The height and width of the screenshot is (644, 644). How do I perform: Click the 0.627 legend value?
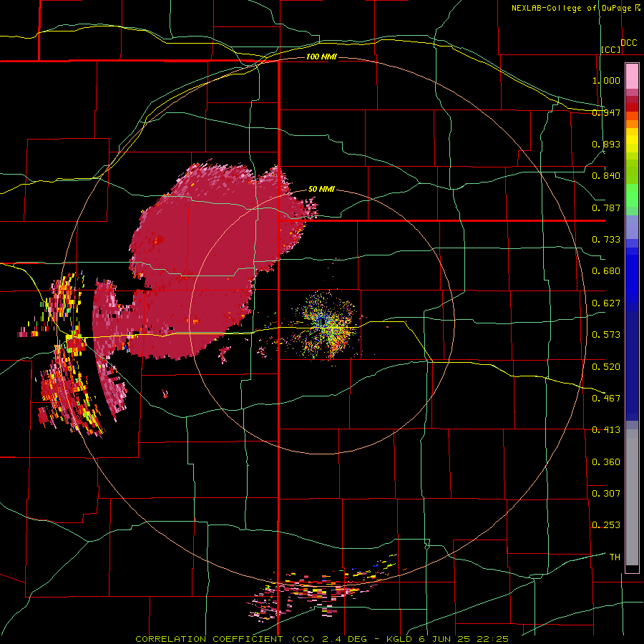tap(606, 303)
